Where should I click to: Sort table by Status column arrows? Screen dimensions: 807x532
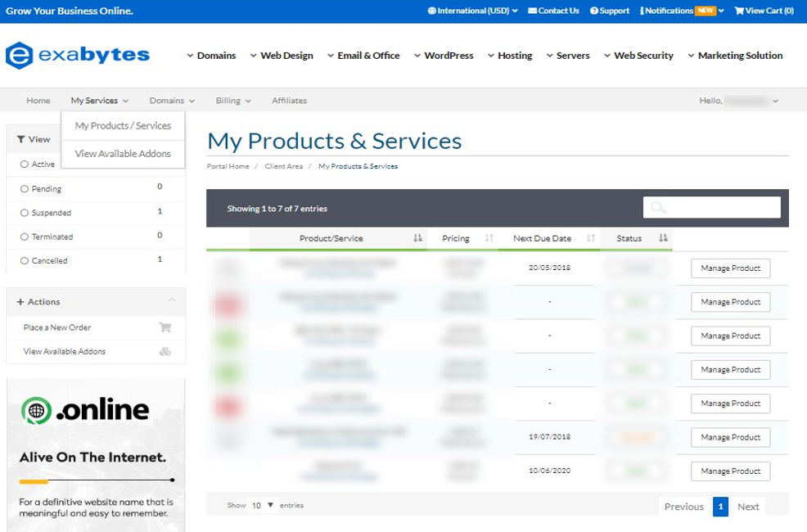(663, 237)
